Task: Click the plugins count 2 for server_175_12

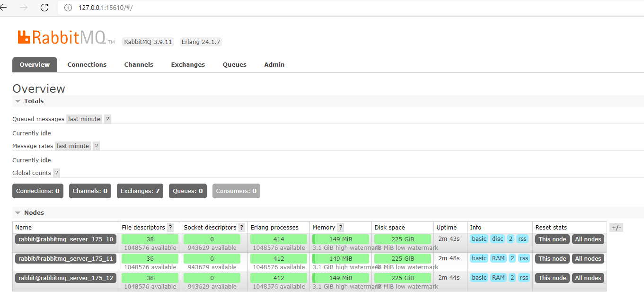Action: click(512, 278)
